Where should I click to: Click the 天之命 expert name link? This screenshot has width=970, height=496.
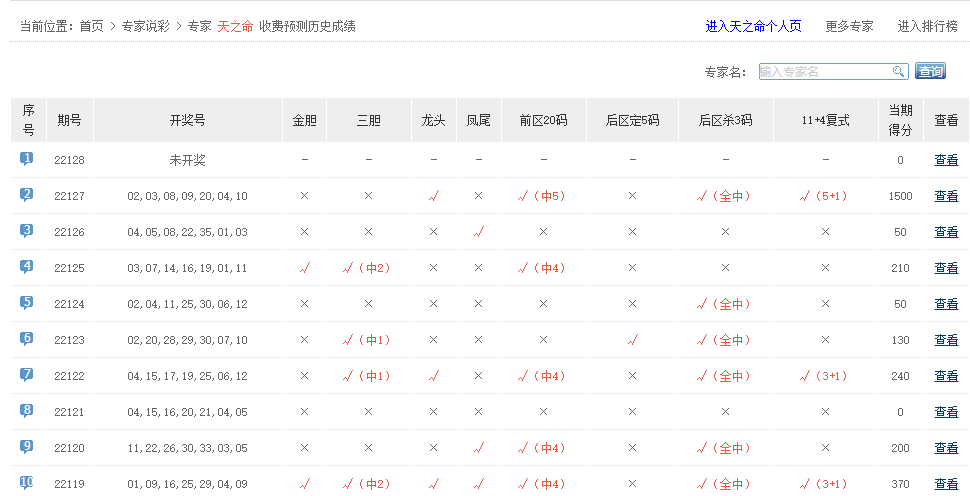[x=235, y=26]
